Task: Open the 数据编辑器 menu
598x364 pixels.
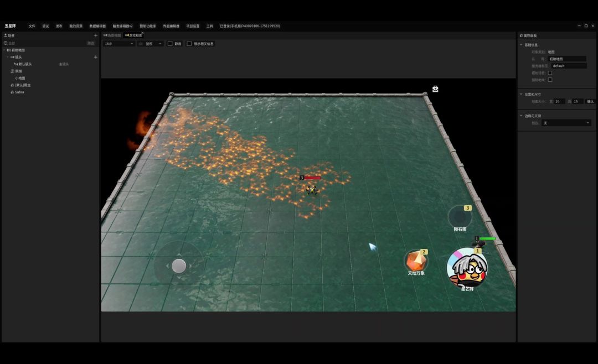Action: [97, 26]
